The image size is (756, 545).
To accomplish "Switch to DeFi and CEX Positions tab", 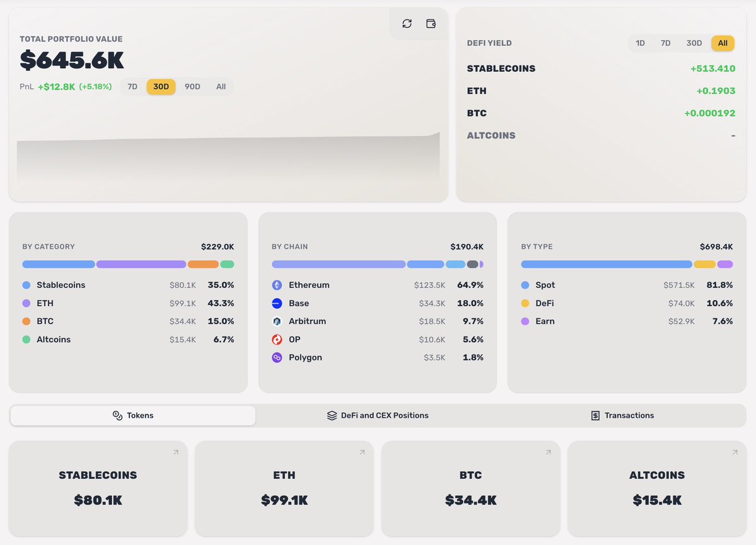I will click(378, 415).
